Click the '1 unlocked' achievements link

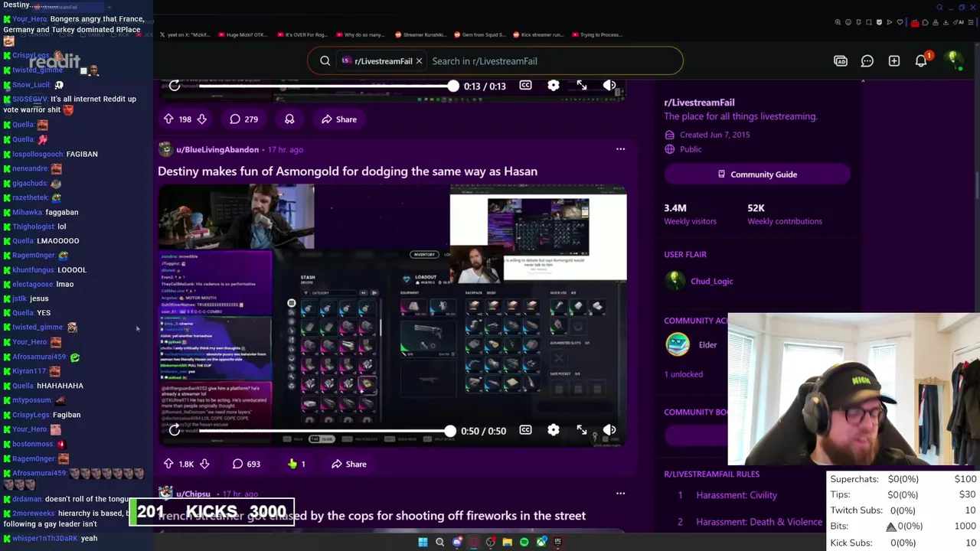click(683, 374)
